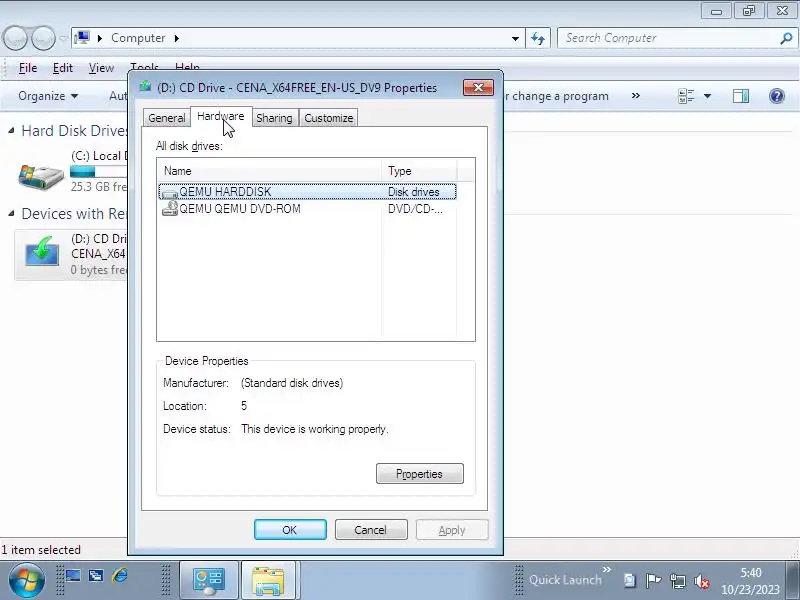Click the hard disk icon beside QEMU HARDDISK
The height and width of the screenshot is (600, 800).
[169, 192]
